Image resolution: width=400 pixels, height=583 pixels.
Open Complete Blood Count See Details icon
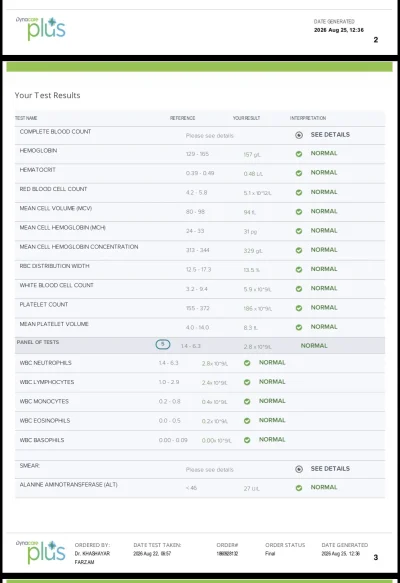pos(299,135)
